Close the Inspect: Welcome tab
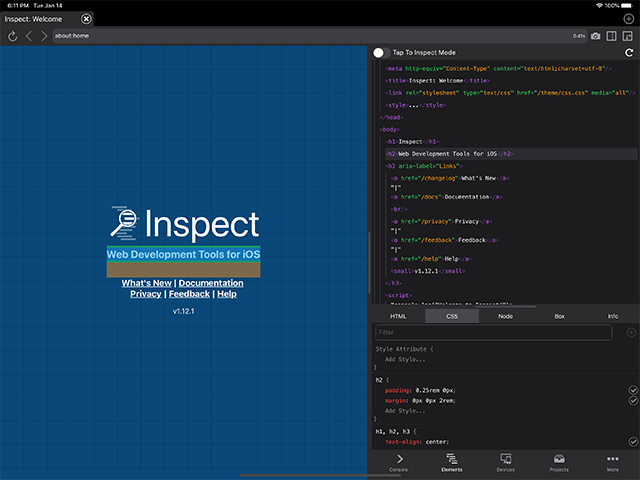Screen dimensions: 640x480 click(x=86, y=19)
